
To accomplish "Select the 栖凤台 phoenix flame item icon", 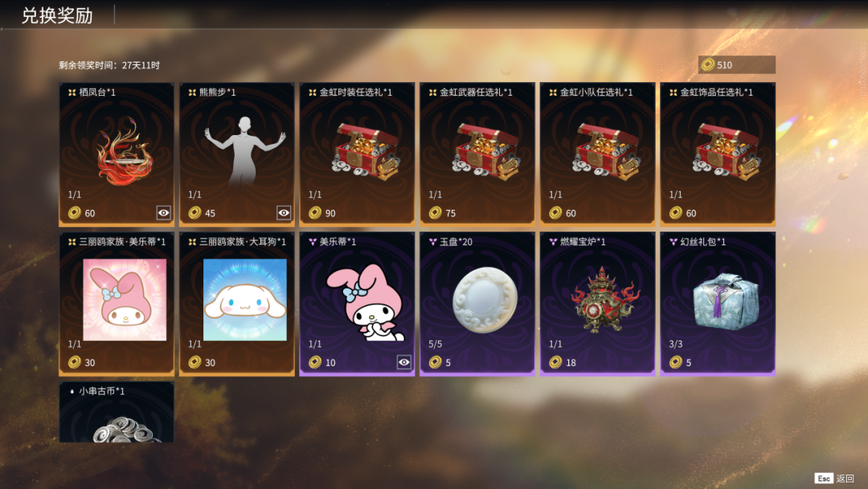I will click(x=124, y=152).
